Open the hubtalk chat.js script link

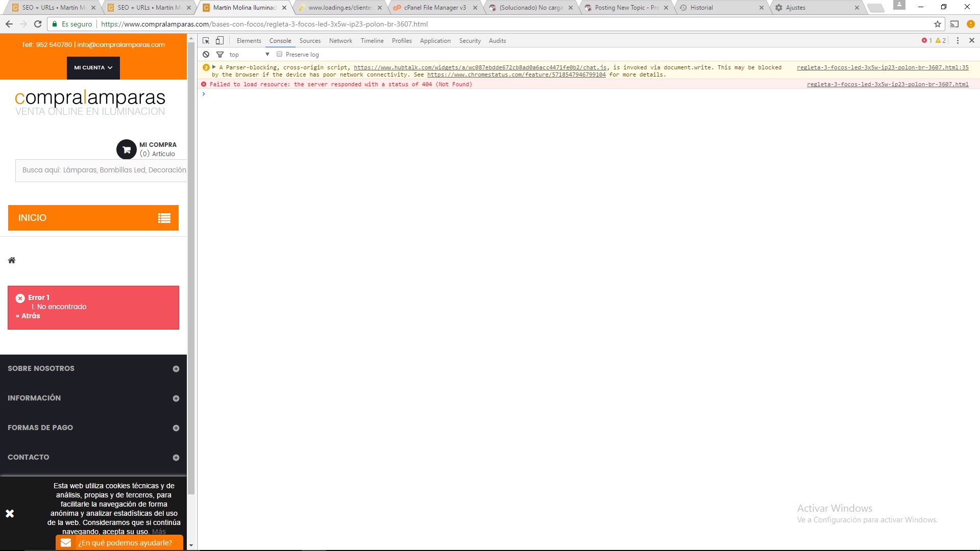[480, 67]
